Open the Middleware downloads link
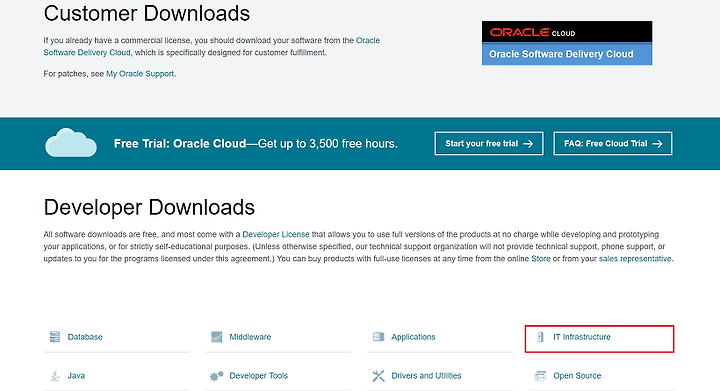 (250, 337)
